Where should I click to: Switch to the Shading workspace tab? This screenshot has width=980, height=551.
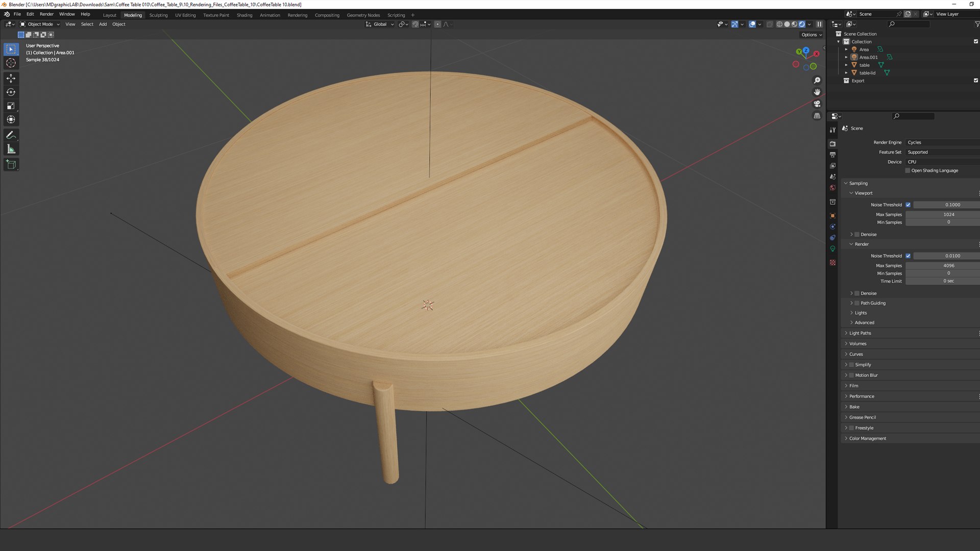click(244, 15)
